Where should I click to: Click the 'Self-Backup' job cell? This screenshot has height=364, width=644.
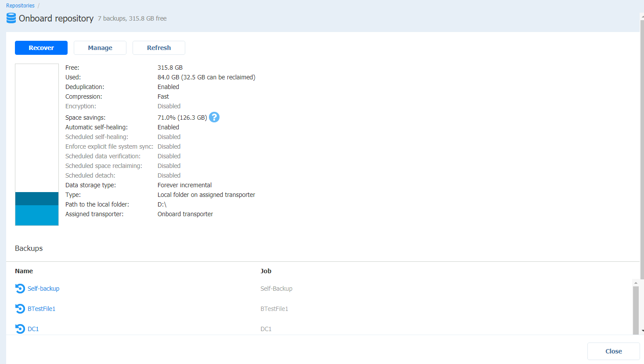277,289
